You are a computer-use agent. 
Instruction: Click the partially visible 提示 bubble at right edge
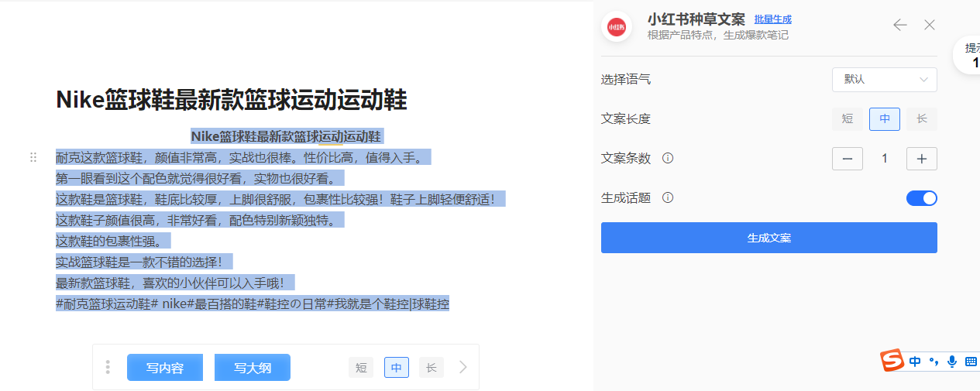click(967, 55)
